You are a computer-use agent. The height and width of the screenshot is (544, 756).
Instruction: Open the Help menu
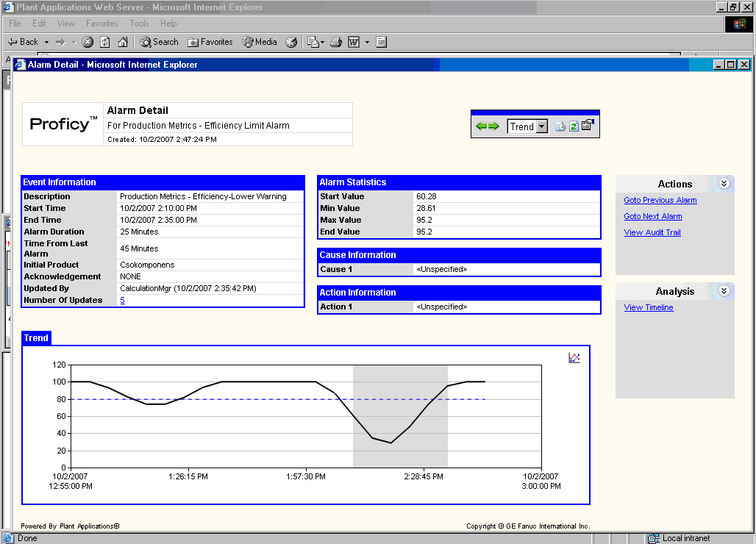pyautogui.click(x=168, y=23)
